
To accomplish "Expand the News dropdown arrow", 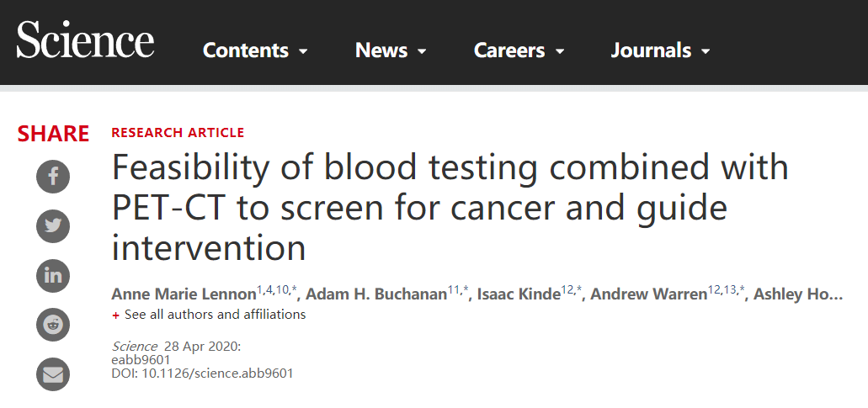I will point(422,51).
